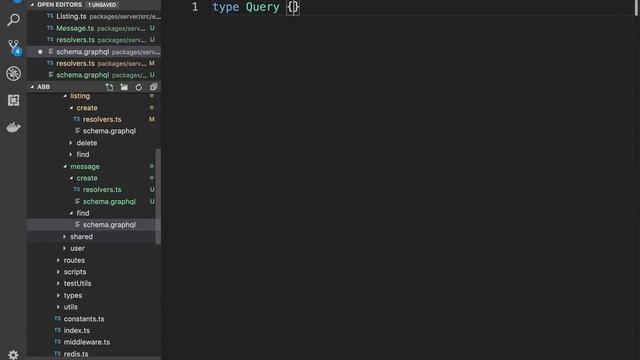
Task: Open last schema.graphql in Open Editors
Action: 94,75
